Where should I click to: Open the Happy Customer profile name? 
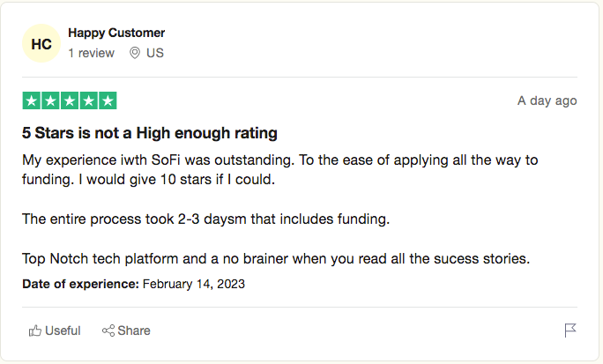[x=116, y=33]
